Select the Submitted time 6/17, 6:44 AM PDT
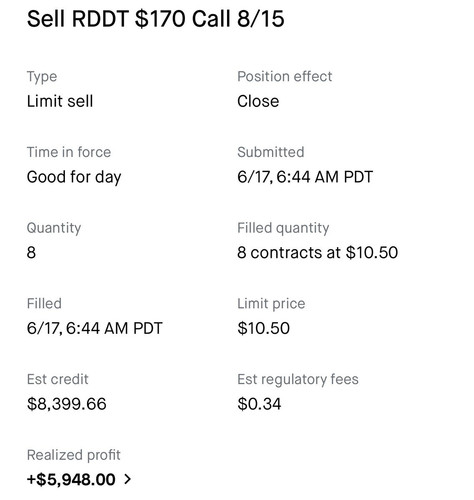The image size is (474, 500). (305, 177)
